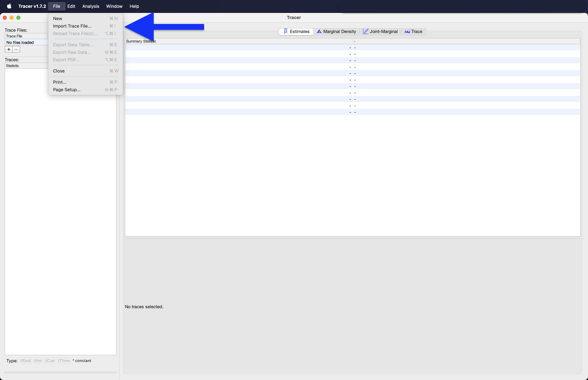Image resolution: width=588 pixels, height=380 pixels.
Task: Switch to the Estimates tab
Action: 296,32
